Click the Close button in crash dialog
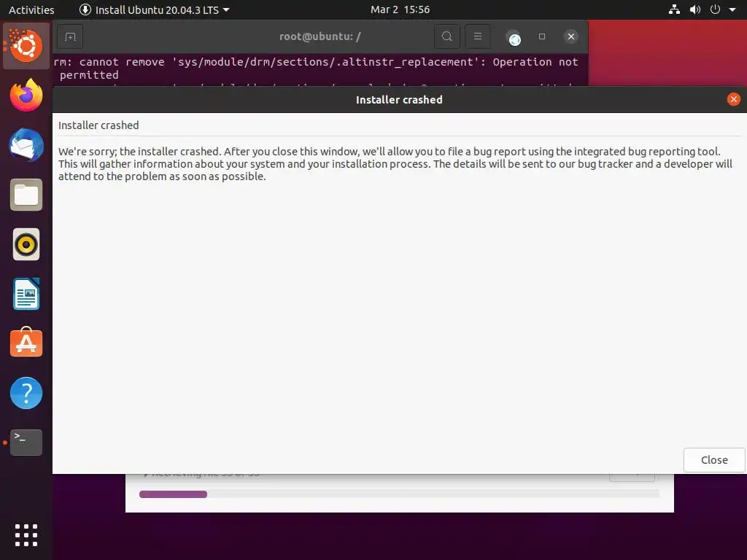This screenshot has width=747, height=560. click(714, 460)
